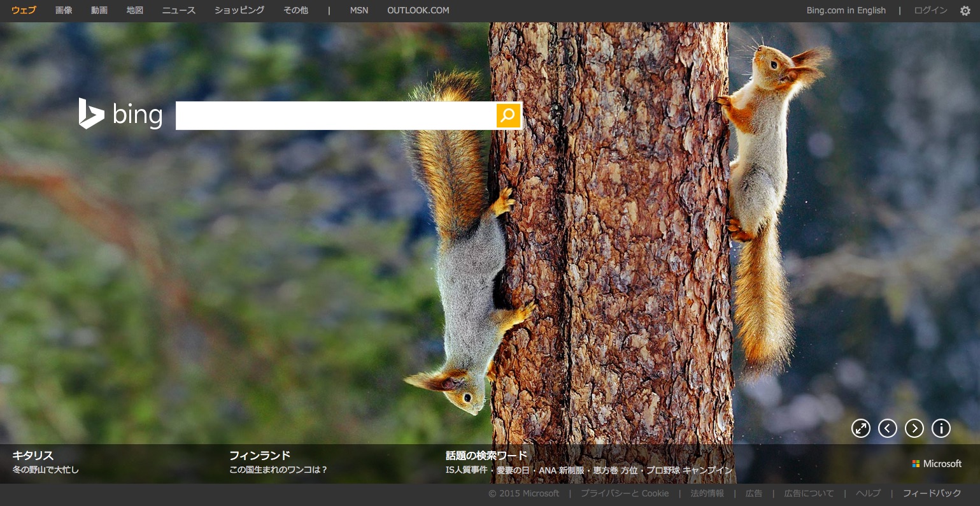Open the 地図 tab

point(135,11)
